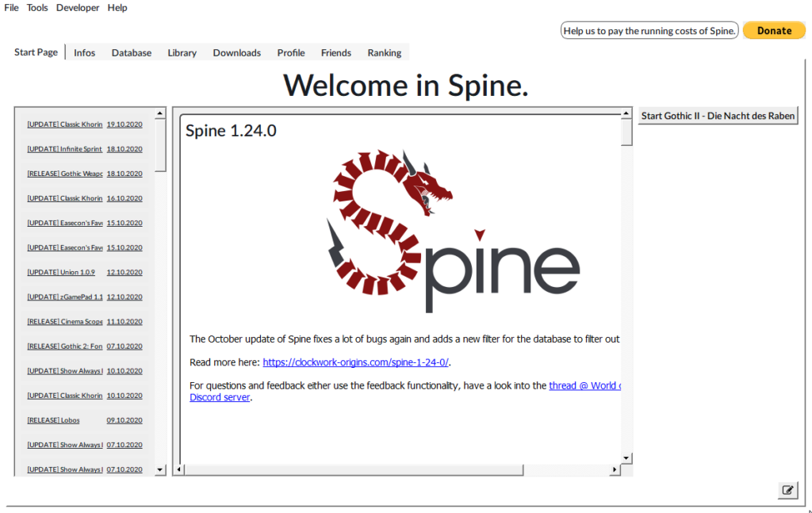
Task: Open the Developer menu
Action: (78, 8)
